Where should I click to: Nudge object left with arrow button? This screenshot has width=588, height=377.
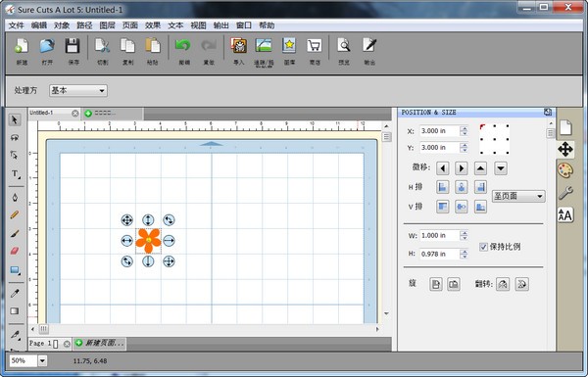point(443,168)
